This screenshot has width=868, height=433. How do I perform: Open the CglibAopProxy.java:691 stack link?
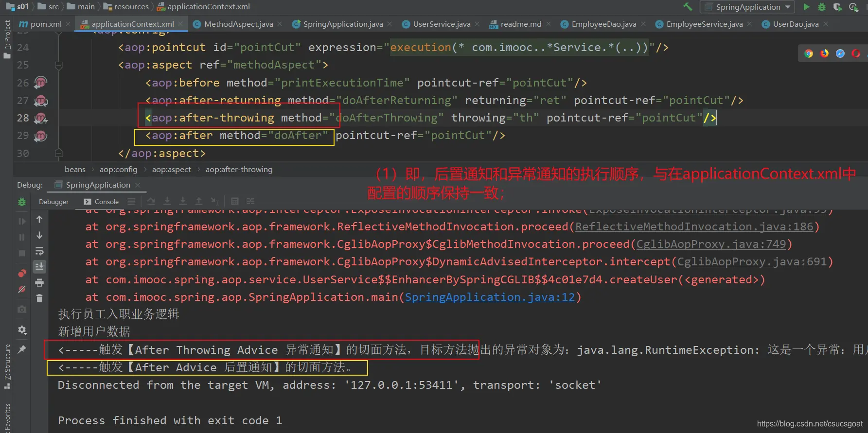tap(752, 262)
